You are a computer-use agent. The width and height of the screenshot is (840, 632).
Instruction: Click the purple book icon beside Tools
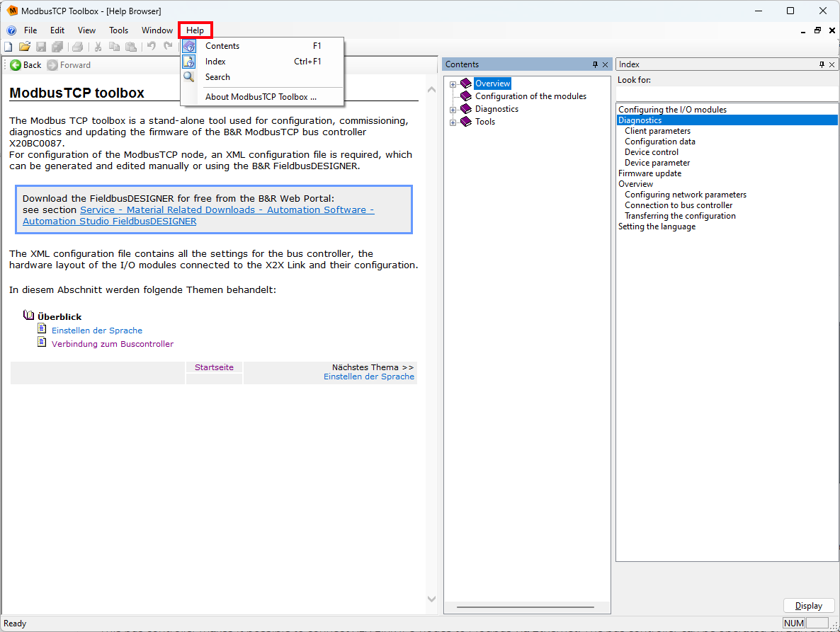pos(466,122)
